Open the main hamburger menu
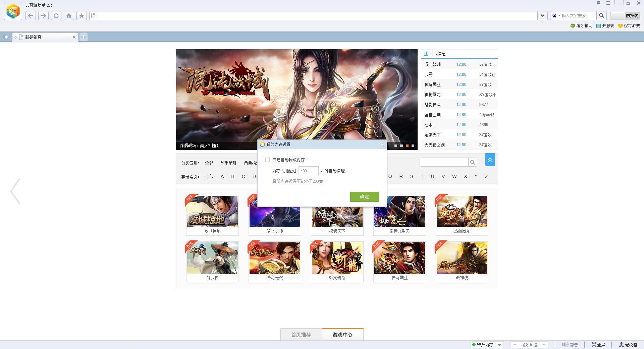Screen dimensions: 644x349 pyautogui.click(x=608, y=3)
